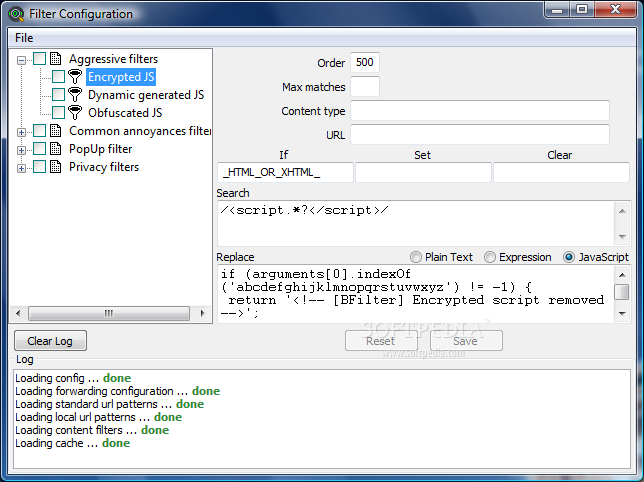644x482 pixels.
Task: Click the 'Loading standard url patterns' log line
Action: point(110,404)
